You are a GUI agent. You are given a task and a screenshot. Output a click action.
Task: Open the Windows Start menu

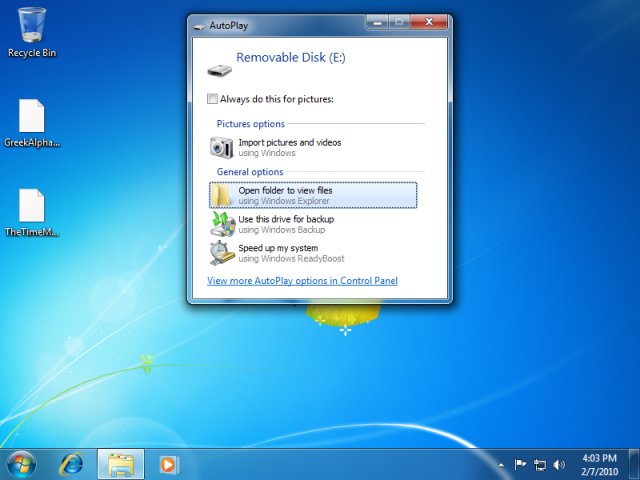click(21, 464)
